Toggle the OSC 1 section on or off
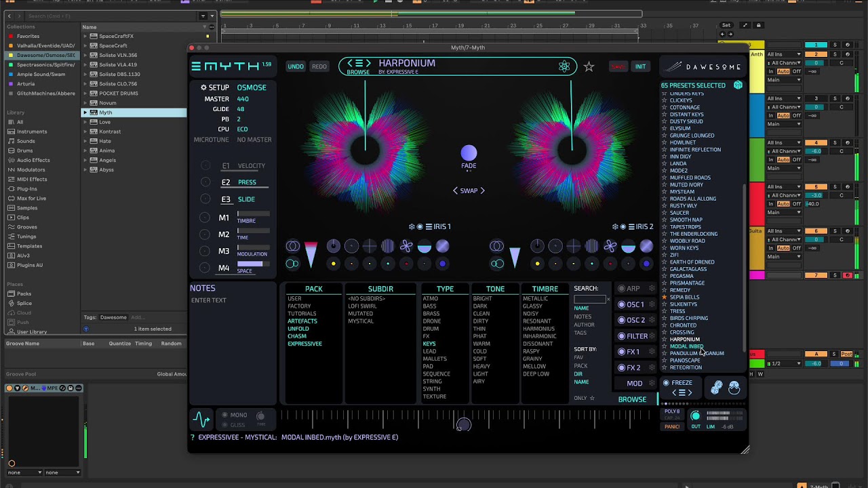 click(x=621, y=304)
